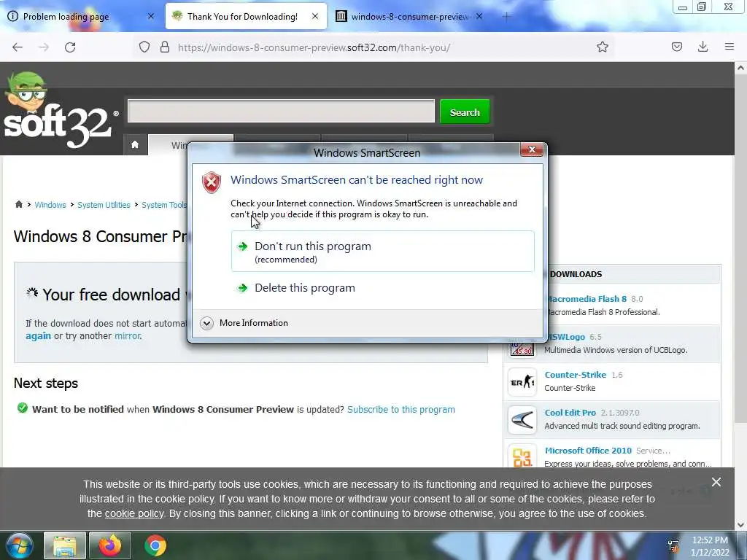
Task: Open Counter-Strike download link
Action: 575,375
